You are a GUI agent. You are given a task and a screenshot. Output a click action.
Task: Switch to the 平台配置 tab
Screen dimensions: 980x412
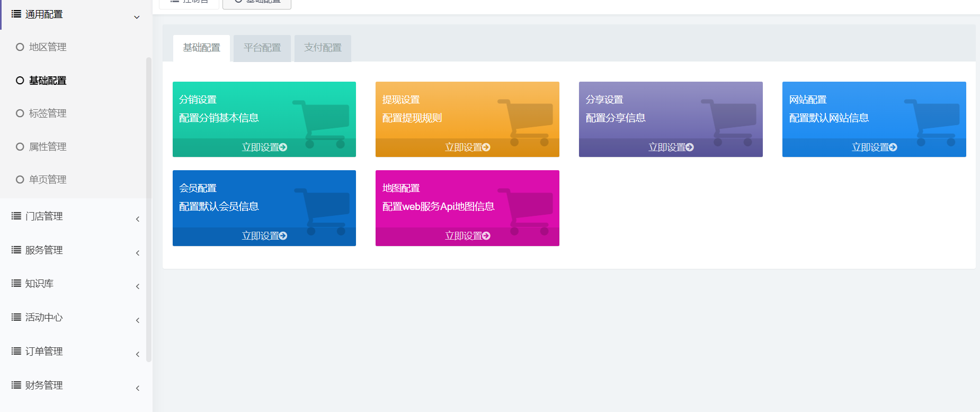(x=262, y=48)
